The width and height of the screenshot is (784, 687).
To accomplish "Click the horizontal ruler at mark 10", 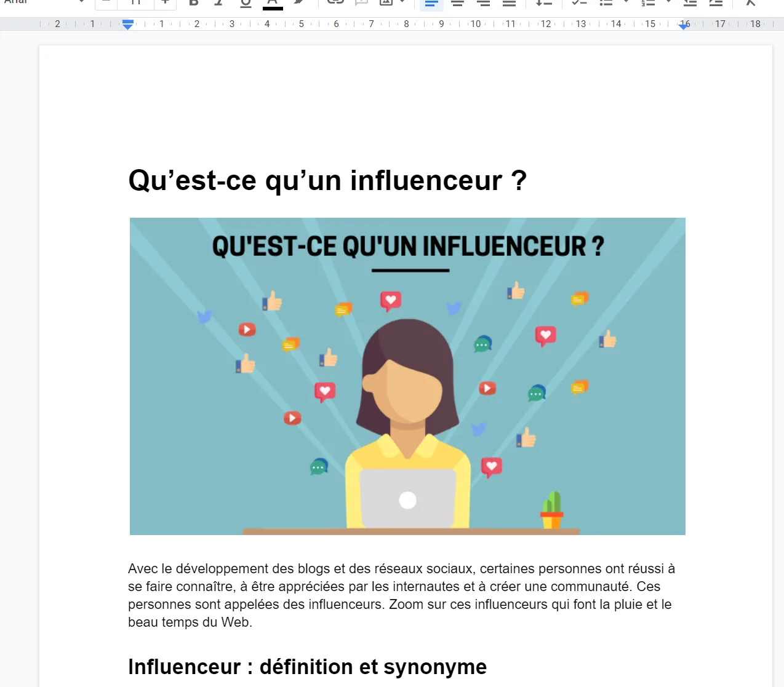I will [x=476, y=24].
